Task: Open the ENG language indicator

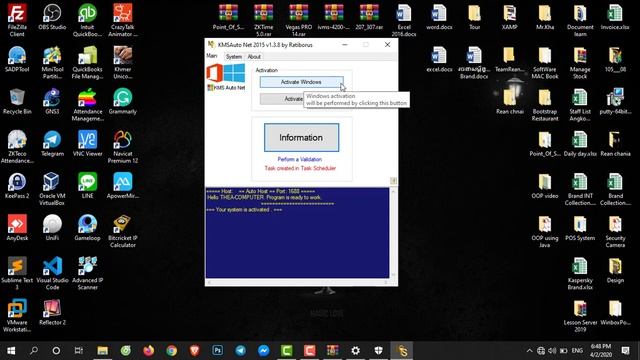Action: pyautogui.click(x=577, y=351)
